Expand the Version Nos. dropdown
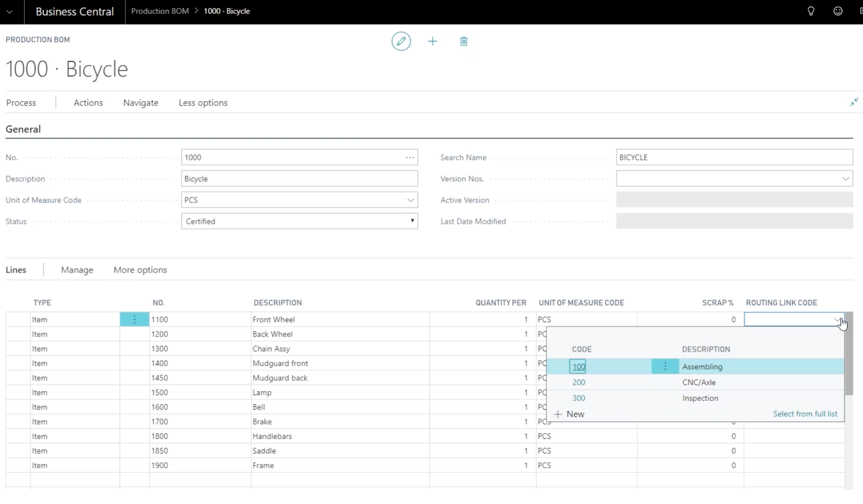The image size is (863, 504). pos(845,179)
